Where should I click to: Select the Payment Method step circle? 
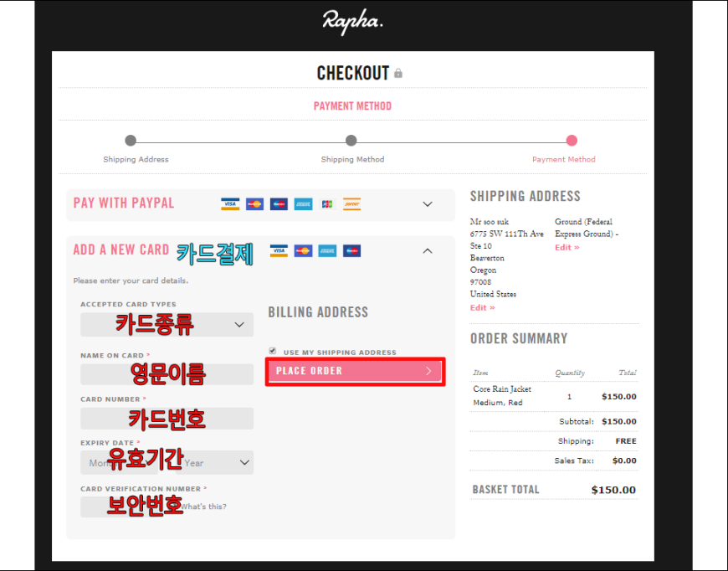point(572,141)
